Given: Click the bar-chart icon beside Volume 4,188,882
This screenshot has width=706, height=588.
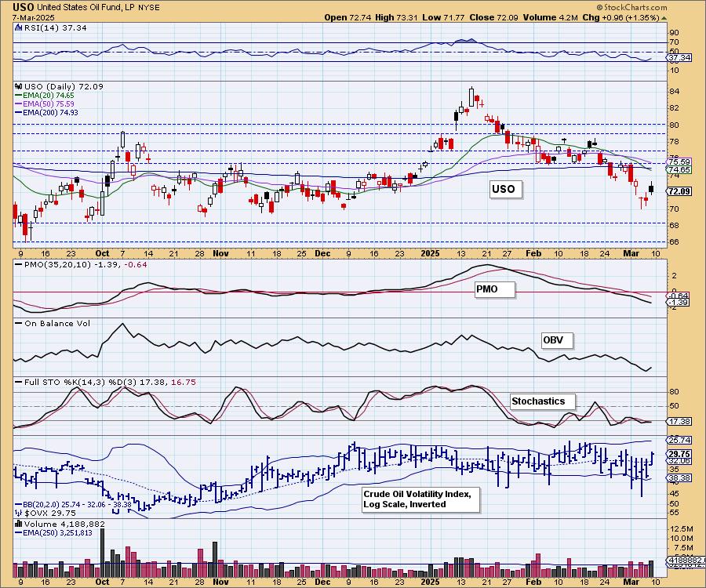Looking at the screenshot, I should [19, 524].
